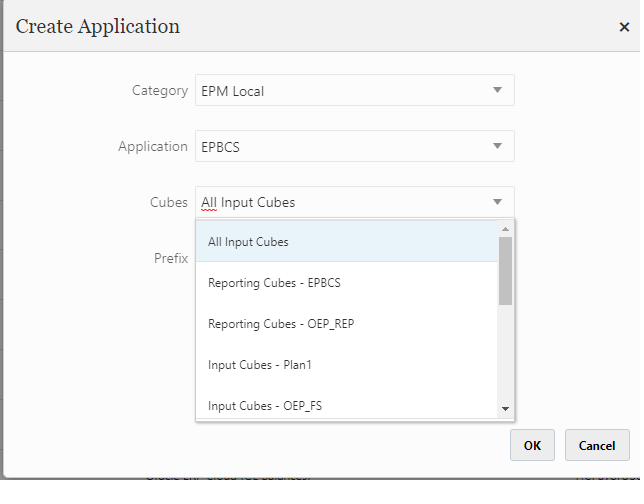644x504 pixels.
Task: Click the Application dropdown arrow
Action: pyautogui.click(x=497, y=146)
